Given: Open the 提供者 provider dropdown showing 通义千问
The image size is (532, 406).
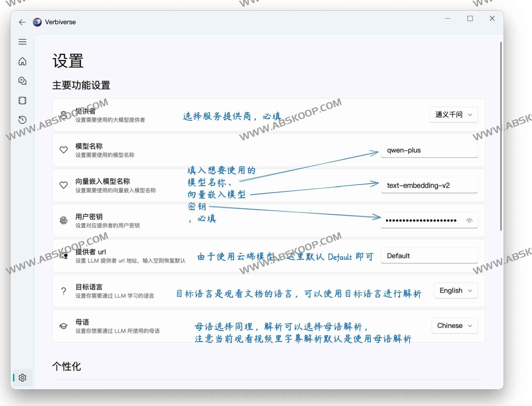Looking at the screenshot, I should (453, 115).
